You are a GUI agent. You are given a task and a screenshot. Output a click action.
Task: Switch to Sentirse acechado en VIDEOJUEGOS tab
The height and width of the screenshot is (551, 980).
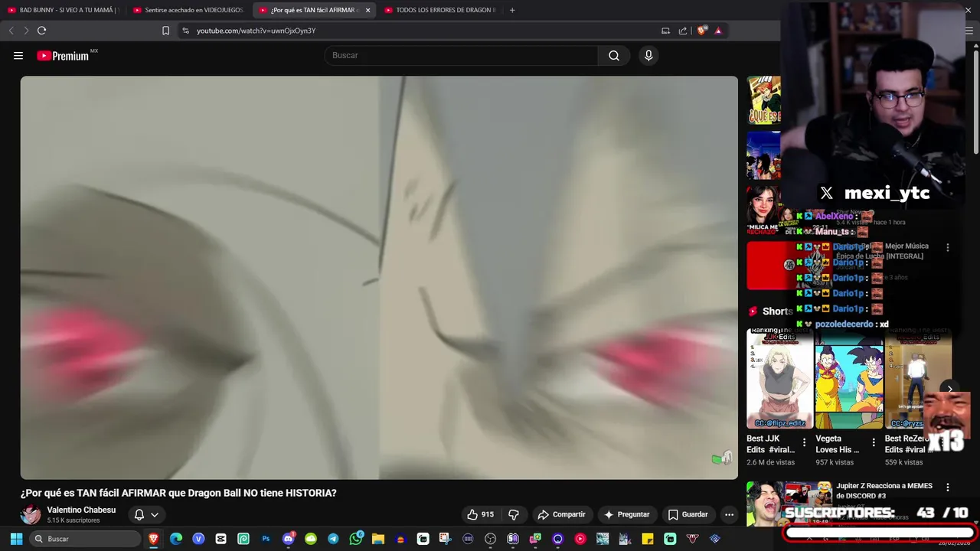coord(188,10)
